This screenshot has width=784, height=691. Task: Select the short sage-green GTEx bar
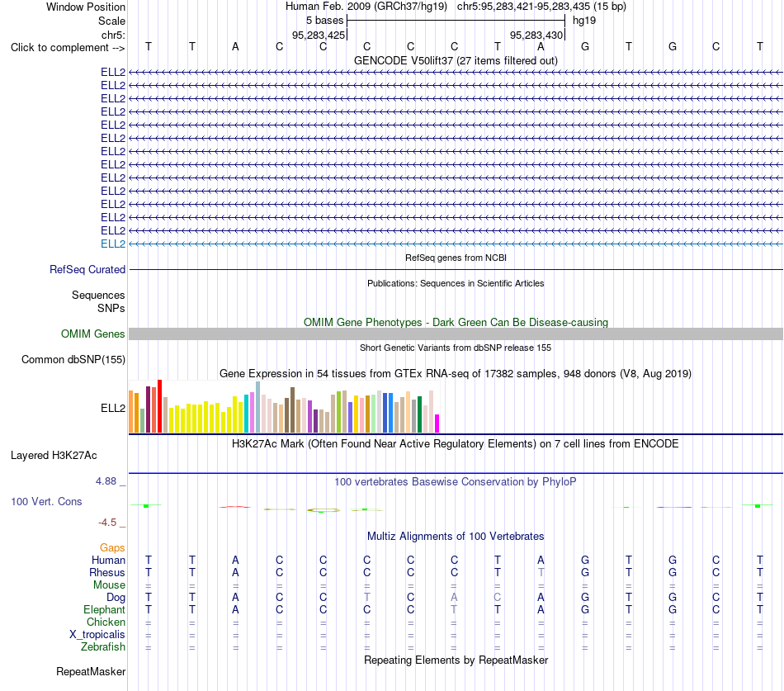click(142, 420)
